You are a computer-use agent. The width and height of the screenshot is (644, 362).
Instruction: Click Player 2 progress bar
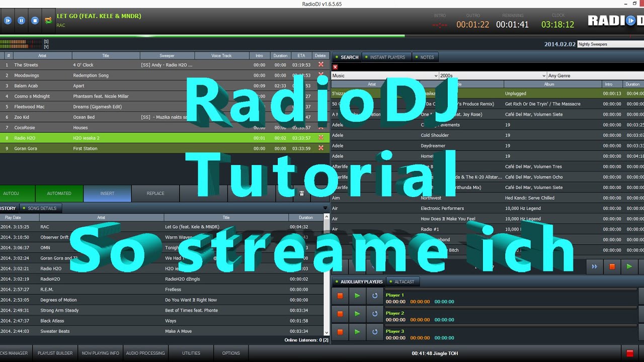pos(511,307)
